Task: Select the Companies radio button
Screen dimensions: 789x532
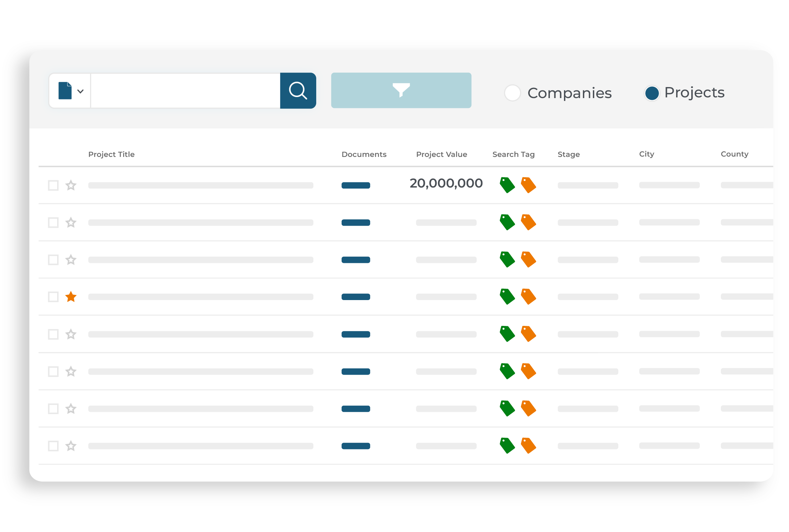Action: coord(512,93)
